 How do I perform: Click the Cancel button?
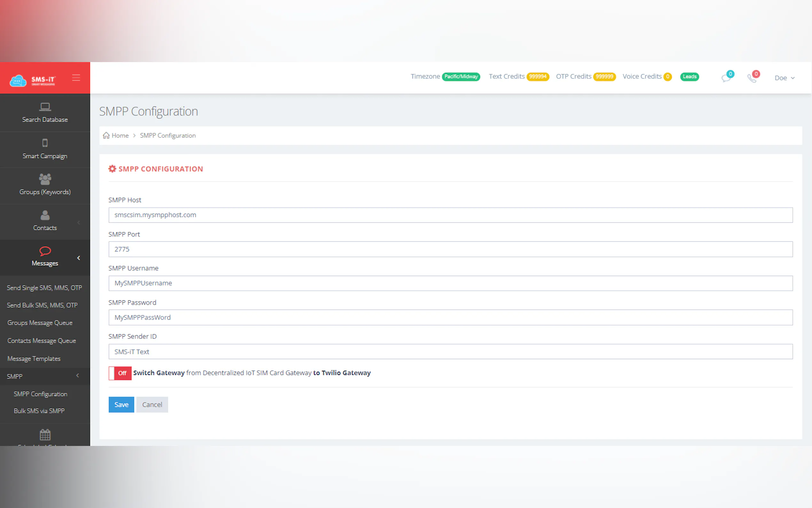tap(152, 405)
